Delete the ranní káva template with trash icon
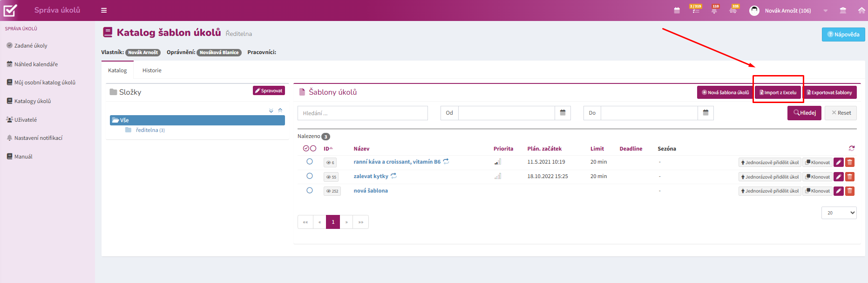The width and height of the screenshot is (868, 283). 850,162
